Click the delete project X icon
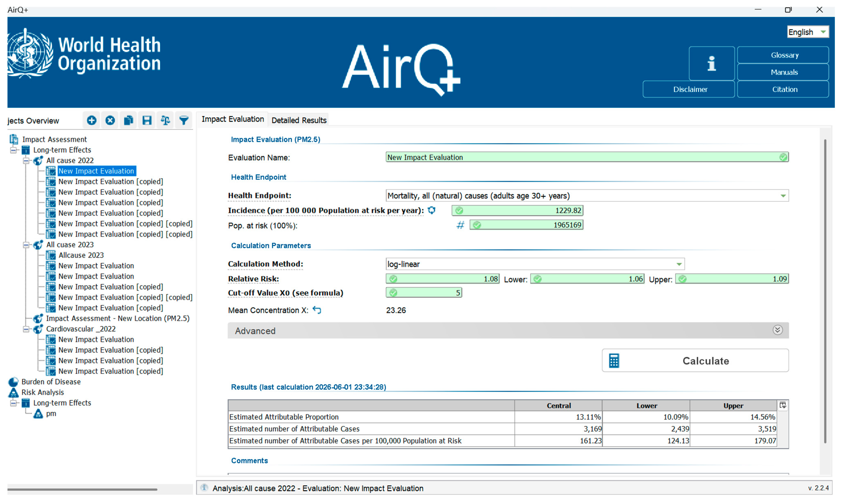The width and height of the screenshot is (842, 504). click(110, 120)
